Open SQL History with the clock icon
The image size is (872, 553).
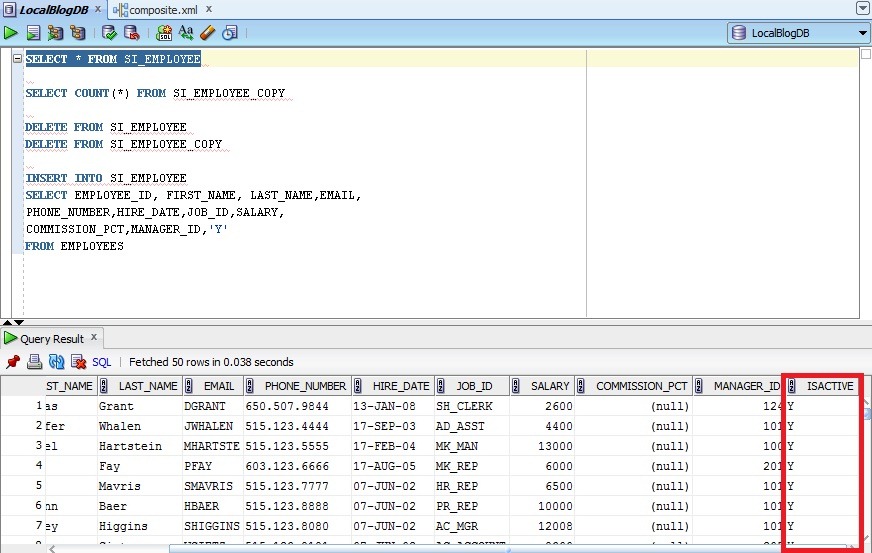[230, 33]
